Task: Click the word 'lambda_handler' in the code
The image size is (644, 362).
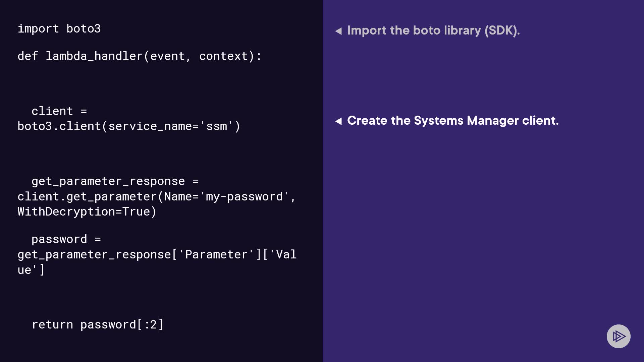Action: (x=94, y=56)
